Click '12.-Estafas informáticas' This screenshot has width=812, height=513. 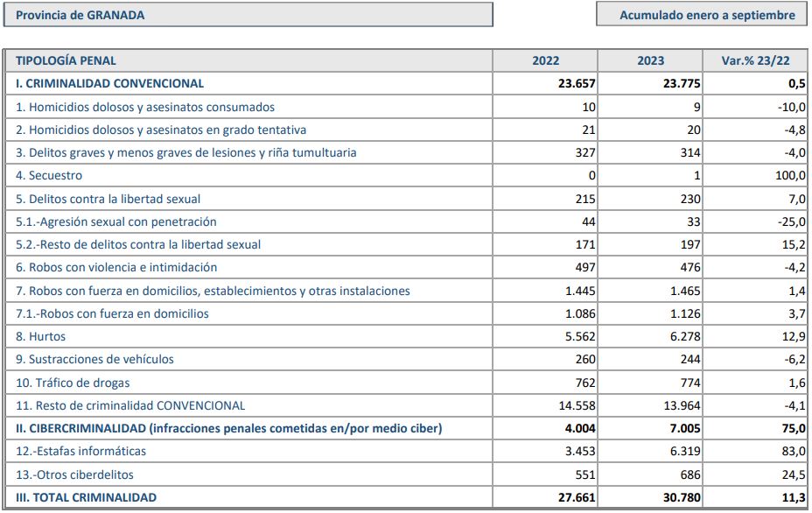[80, 452]
